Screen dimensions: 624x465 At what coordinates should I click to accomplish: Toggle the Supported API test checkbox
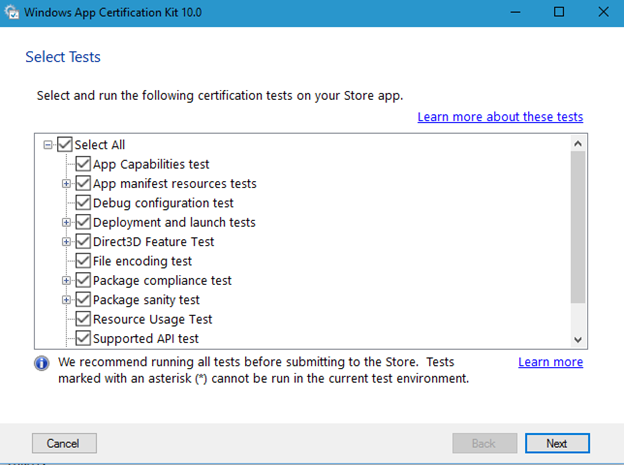[83, 338]
